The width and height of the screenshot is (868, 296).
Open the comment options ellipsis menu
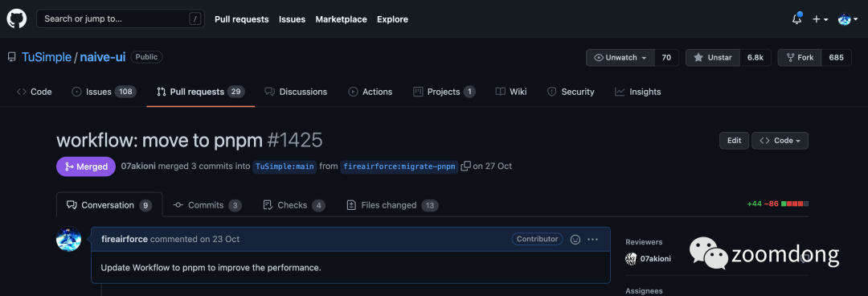[593, 240]
